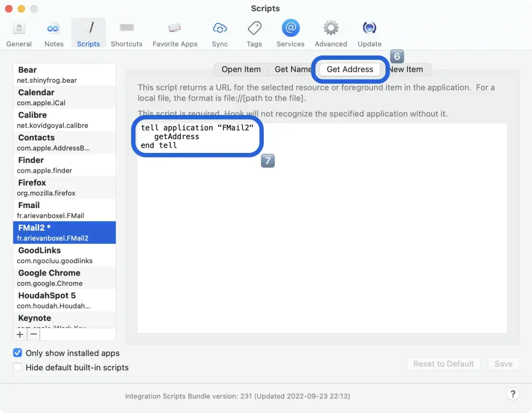Select GoodLinks in the app list
Viewport: 532px width, 413px height.
64,255
